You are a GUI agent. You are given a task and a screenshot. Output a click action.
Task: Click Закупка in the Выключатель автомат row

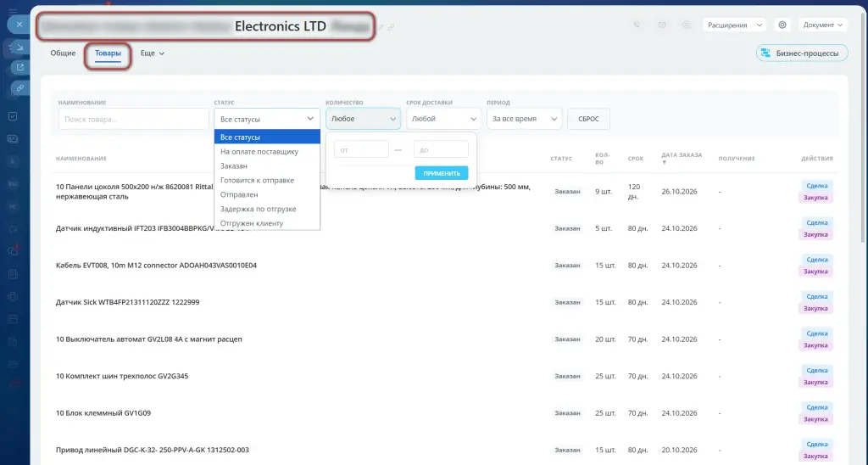815,345
